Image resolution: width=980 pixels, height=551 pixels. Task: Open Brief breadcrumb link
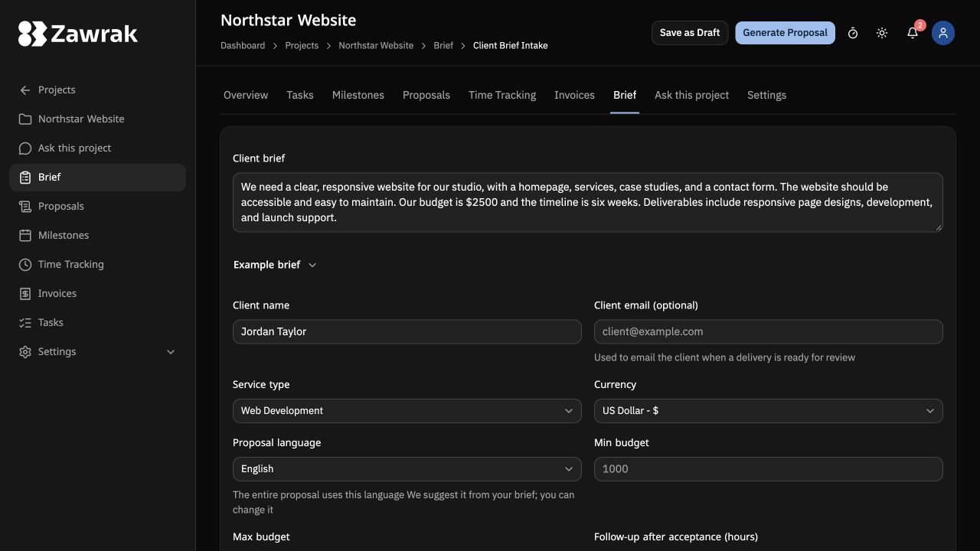[443, 46]
